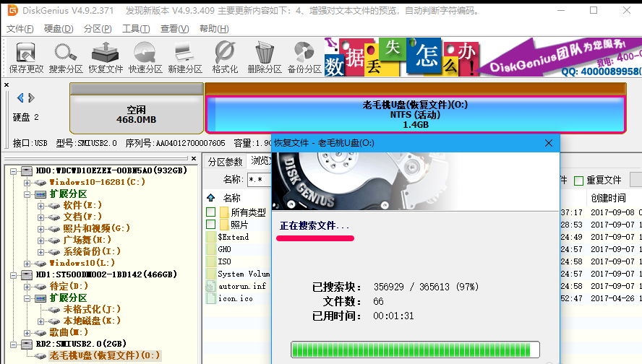Expand the 广场舞(H:) partition node
This screenshot has height=364, width=642.
tap(40, 240)
